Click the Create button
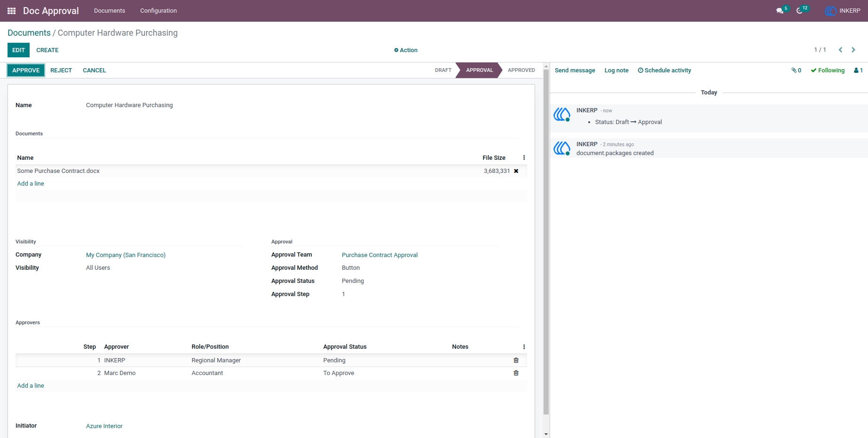This screenshot has height=438, width=868. [47, 50]
